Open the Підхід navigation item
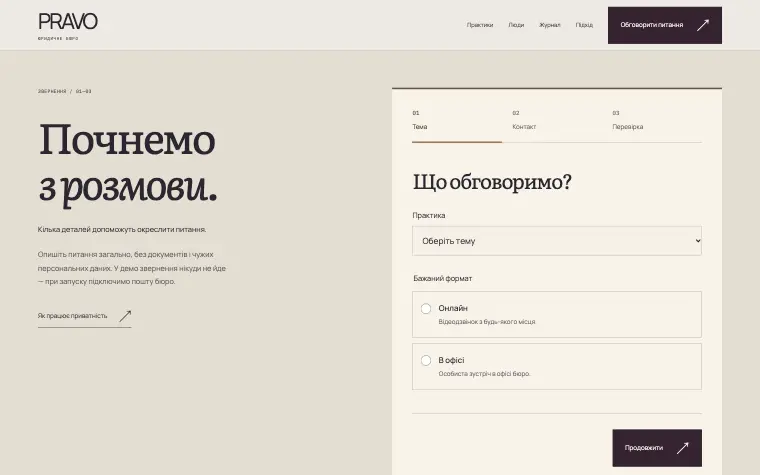This screenshot has width=760, height=475. [x=584, y=25]
